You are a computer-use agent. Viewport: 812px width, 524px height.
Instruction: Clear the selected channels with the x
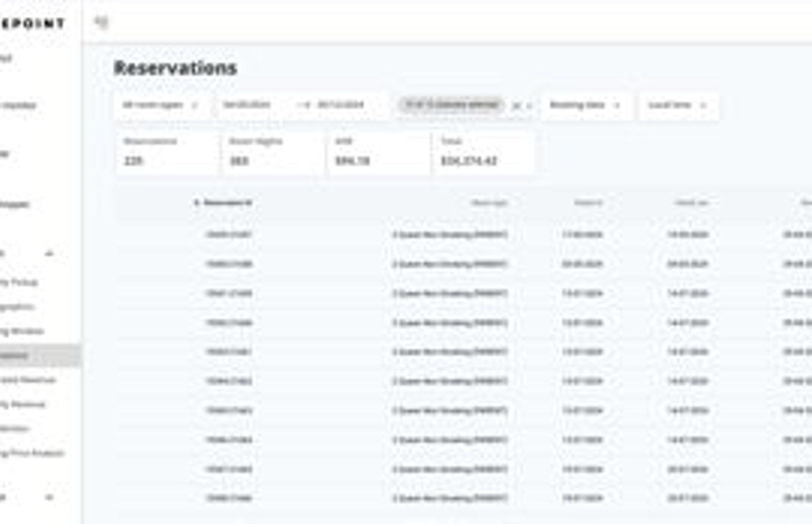(516, 106)
